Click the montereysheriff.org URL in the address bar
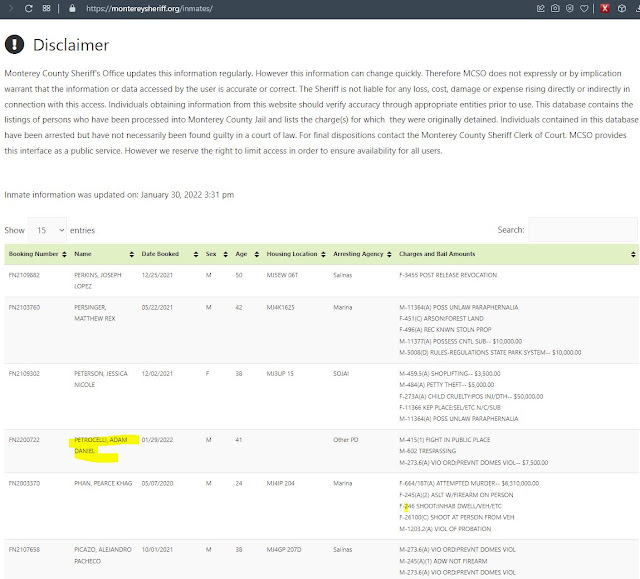Screen dimensions: 640x579 (x=149, y=9)
